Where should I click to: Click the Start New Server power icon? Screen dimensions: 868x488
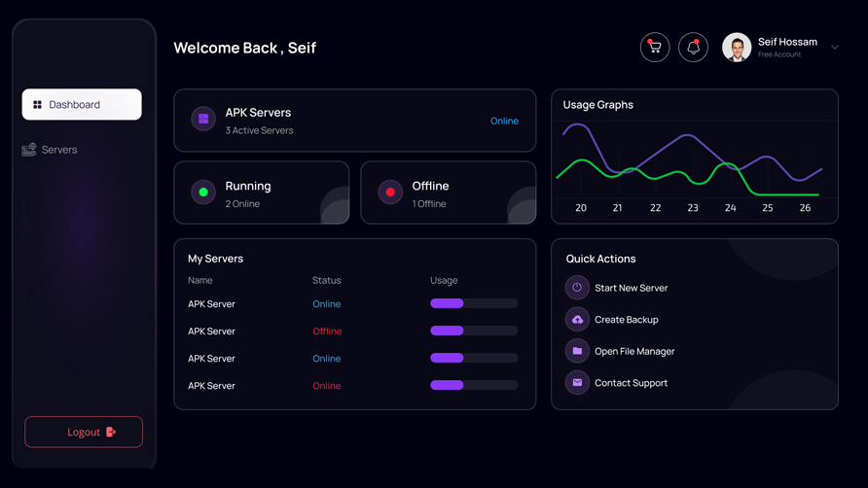577,288
